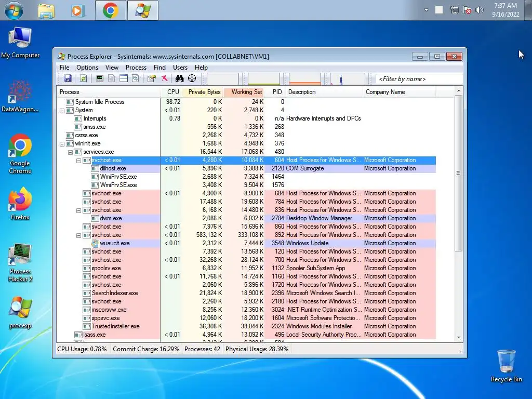532x399 pixels.
Task: Click the Action Center flag tray icon
Action: click(467, 10)
